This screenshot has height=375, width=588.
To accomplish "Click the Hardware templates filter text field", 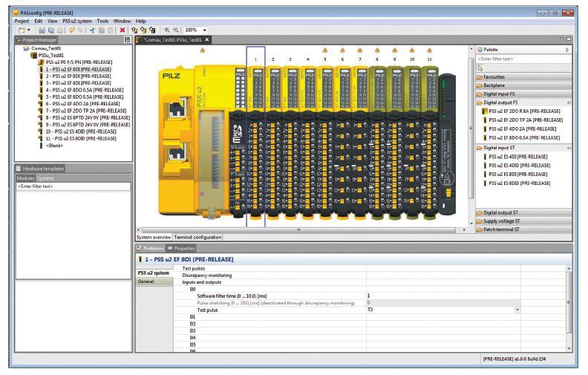I will click(73, 186).
